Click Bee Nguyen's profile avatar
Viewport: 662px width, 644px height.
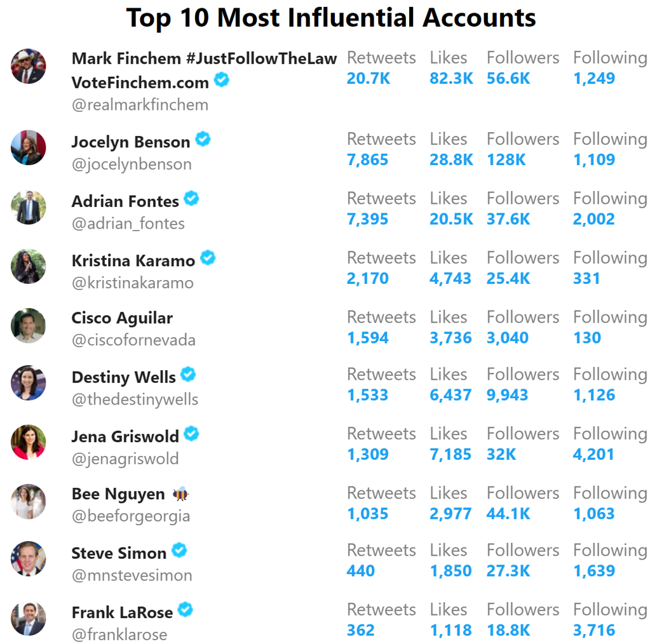pos(29,501)
